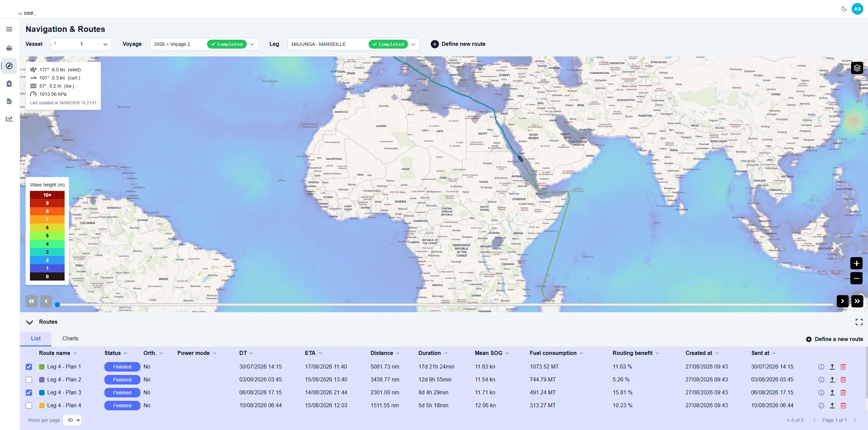The width and height of the screenshot is (868, 430).
Task: Click the vessel marker on the map
Action: coord(520,158)
